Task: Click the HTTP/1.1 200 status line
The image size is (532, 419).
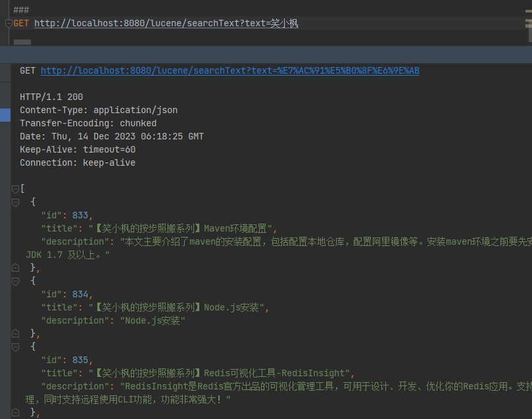Action: click(51, 97)
